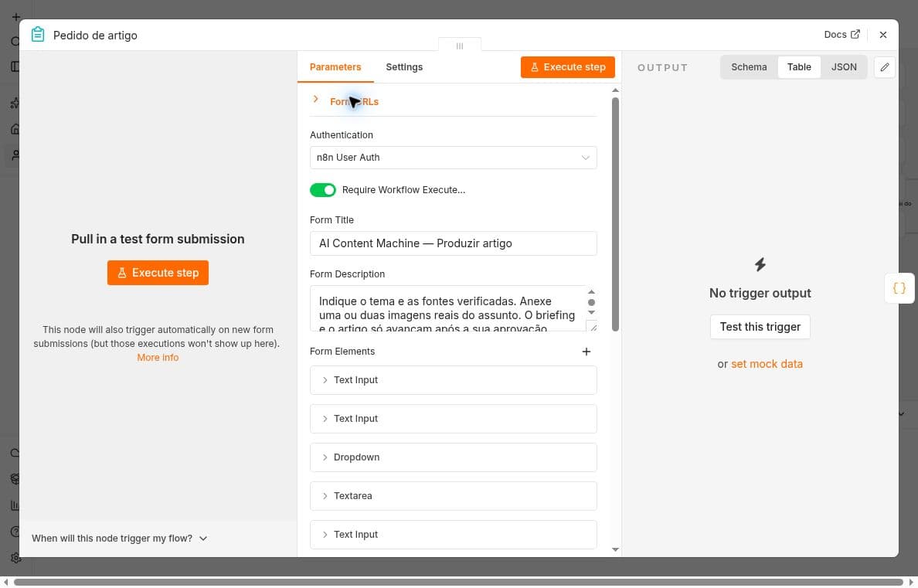Click the OUTPUT panel heading
Screen dimensions: 918x588
tap(662, 67)
